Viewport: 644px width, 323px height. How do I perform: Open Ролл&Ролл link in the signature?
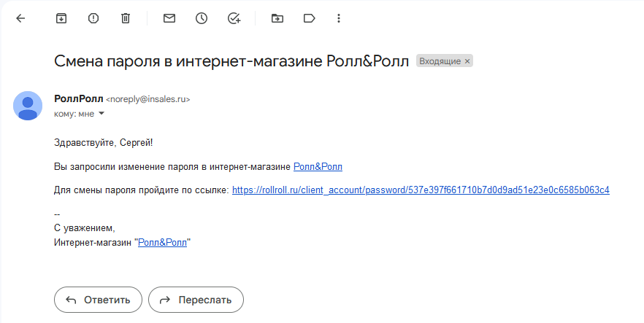coord(162,243)
